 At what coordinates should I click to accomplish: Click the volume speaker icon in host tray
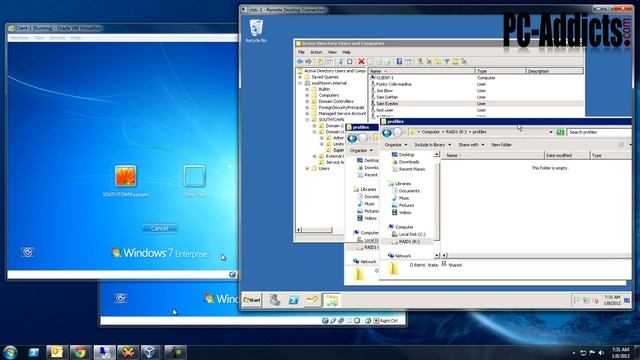[x=602, y=353]
